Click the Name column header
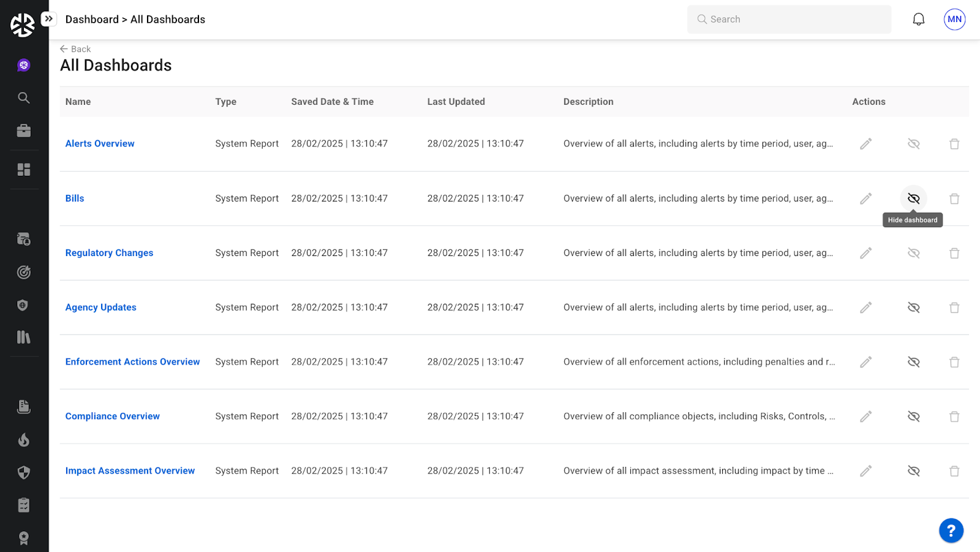 click(x=78, y=102)
